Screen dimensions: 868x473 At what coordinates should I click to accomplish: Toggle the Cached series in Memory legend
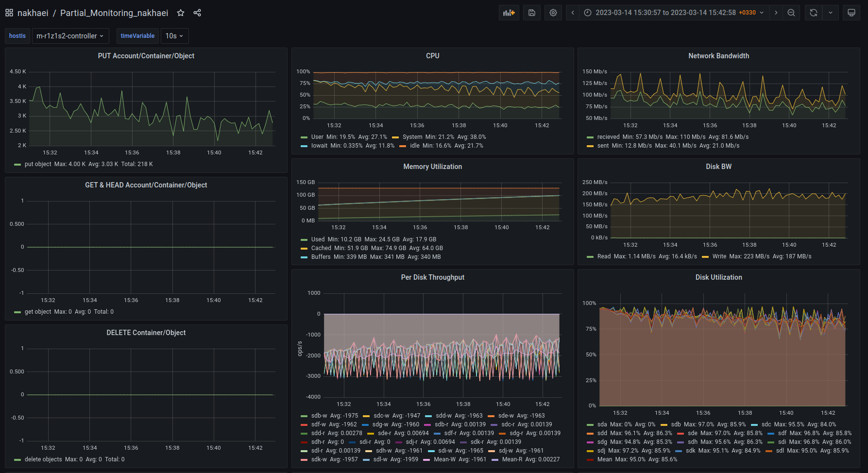[321, 248]
